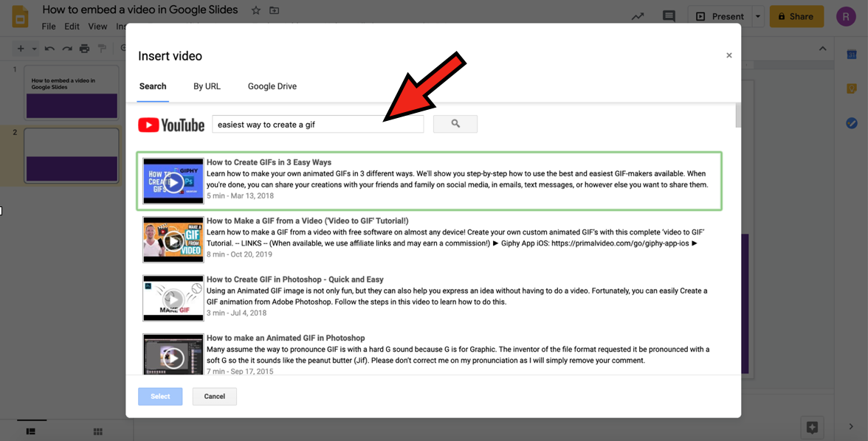Expand the new slide dropdown arrow

point(32,49)
